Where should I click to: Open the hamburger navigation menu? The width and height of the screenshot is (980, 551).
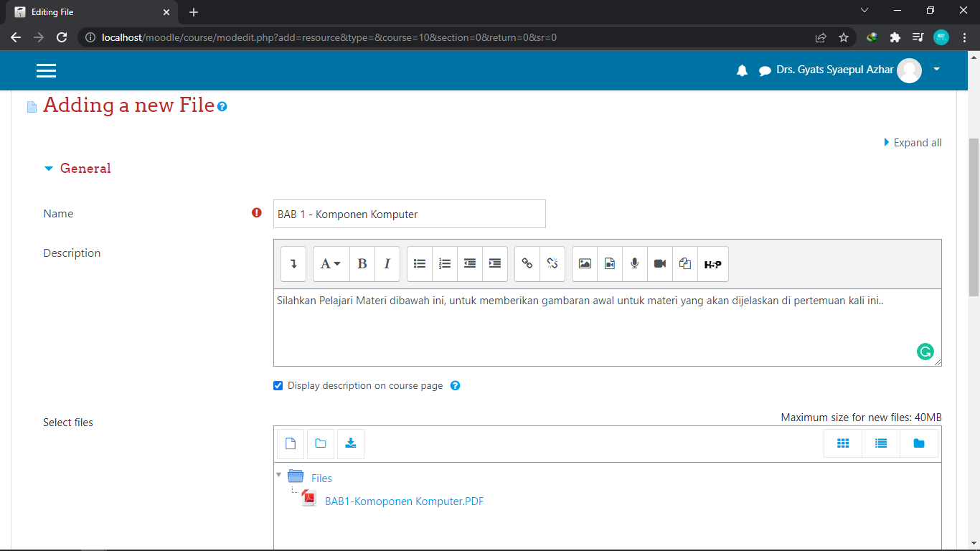(x=46, y=70)
